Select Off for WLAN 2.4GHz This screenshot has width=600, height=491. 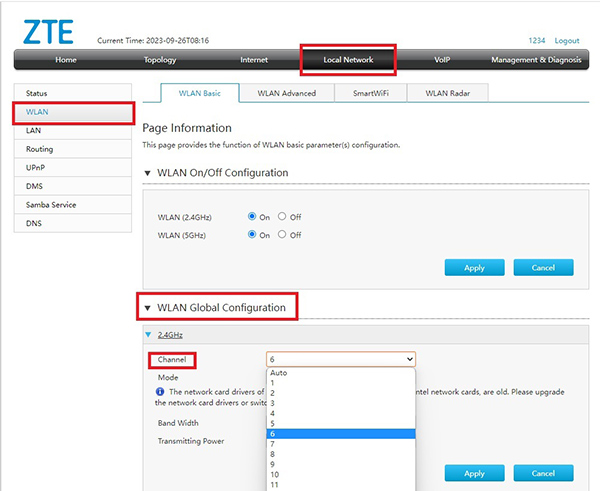282,216
